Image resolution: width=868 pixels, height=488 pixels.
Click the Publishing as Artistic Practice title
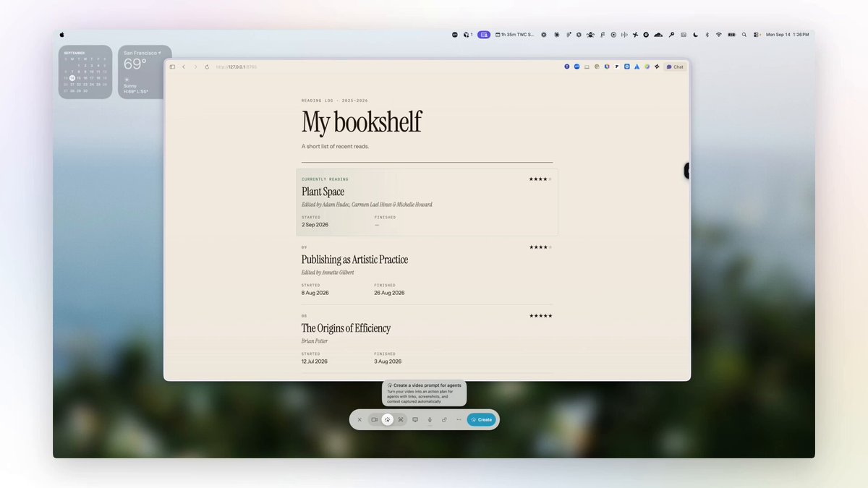[x=354, y=260]
